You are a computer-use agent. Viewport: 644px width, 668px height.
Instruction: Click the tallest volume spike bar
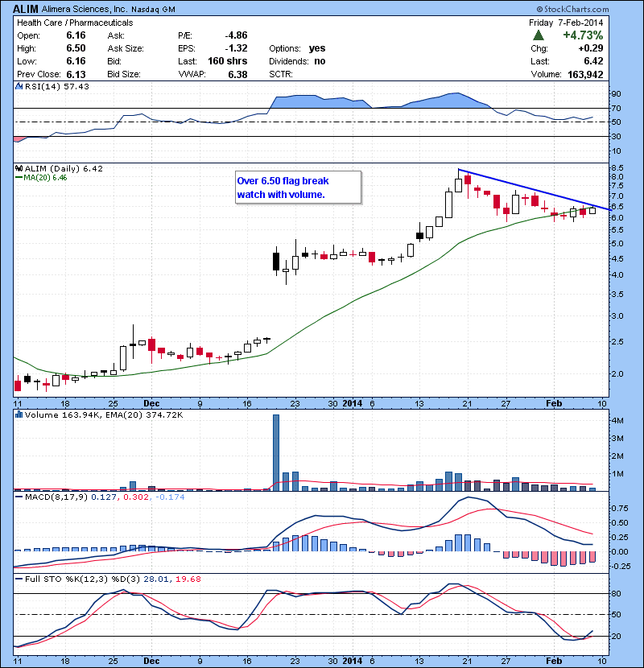tap(276, 452)
